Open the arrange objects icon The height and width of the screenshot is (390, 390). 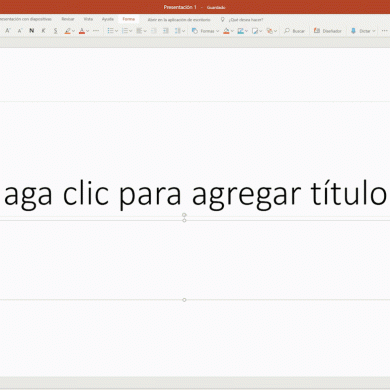(270, 31)
